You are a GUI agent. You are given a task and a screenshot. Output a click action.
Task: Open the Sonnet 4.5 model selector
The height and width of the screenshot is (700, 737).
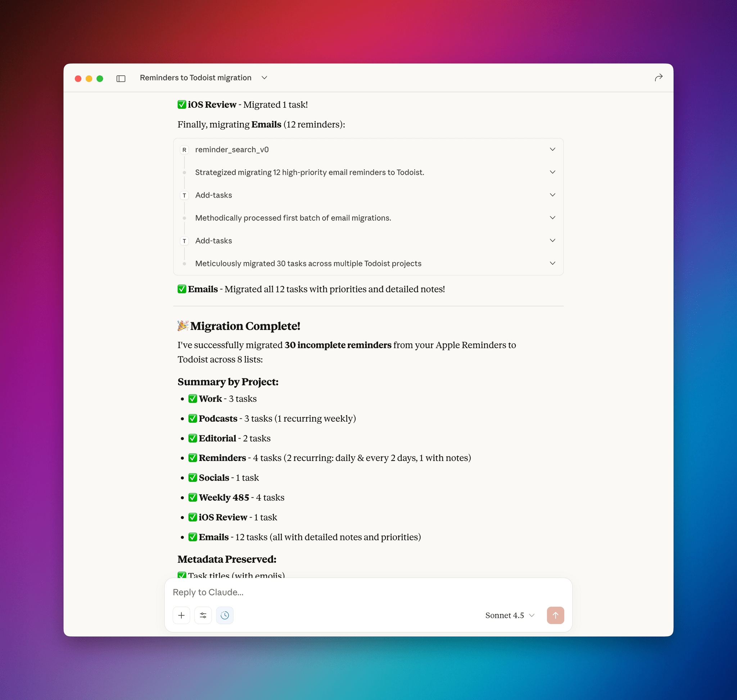510,615
